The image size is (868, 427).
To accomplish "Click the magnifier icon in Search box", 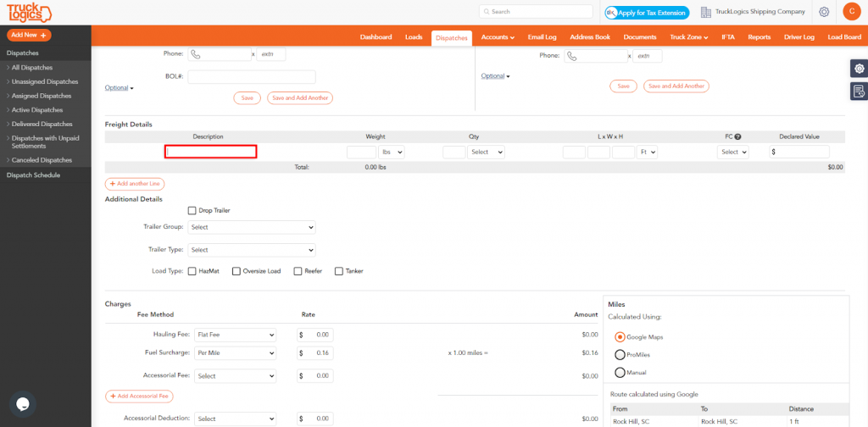I will [486, 12].
